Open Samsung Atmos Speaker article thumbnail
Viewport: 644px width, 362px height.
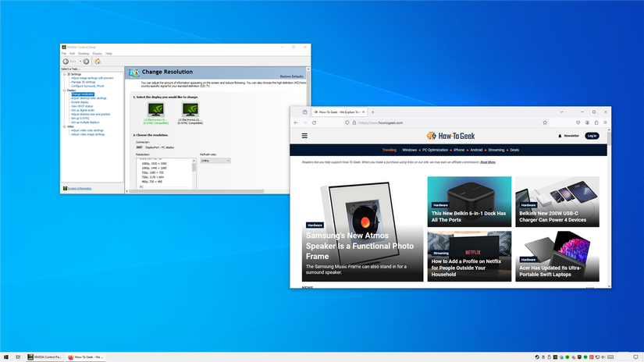click(x=363, y=229)
